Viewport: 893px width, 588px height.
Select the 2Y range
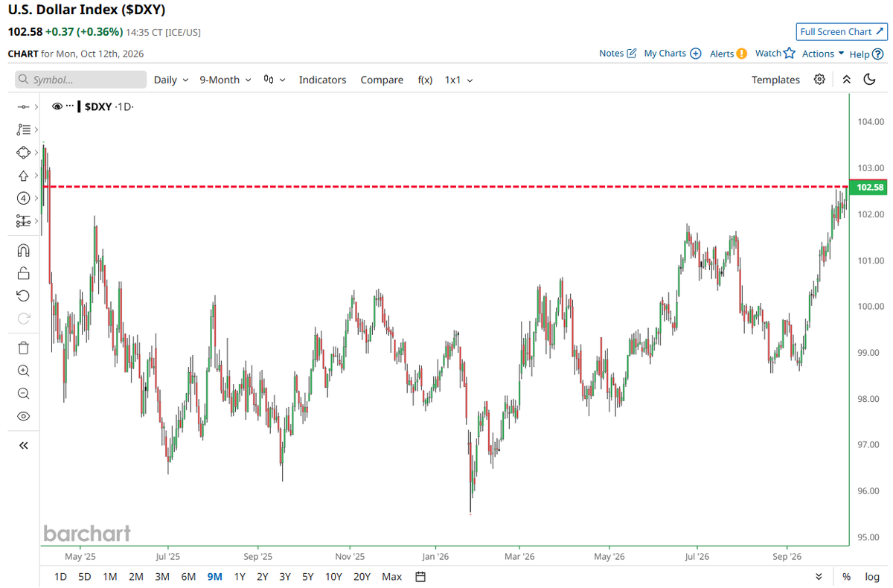[x=262, y=577]
